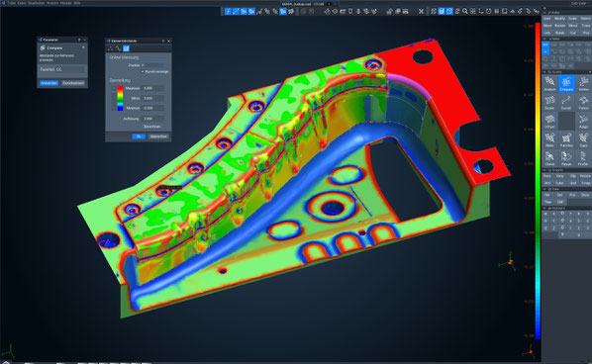Click the Mitte value field

pyautogui.click(x=153, y=98)
